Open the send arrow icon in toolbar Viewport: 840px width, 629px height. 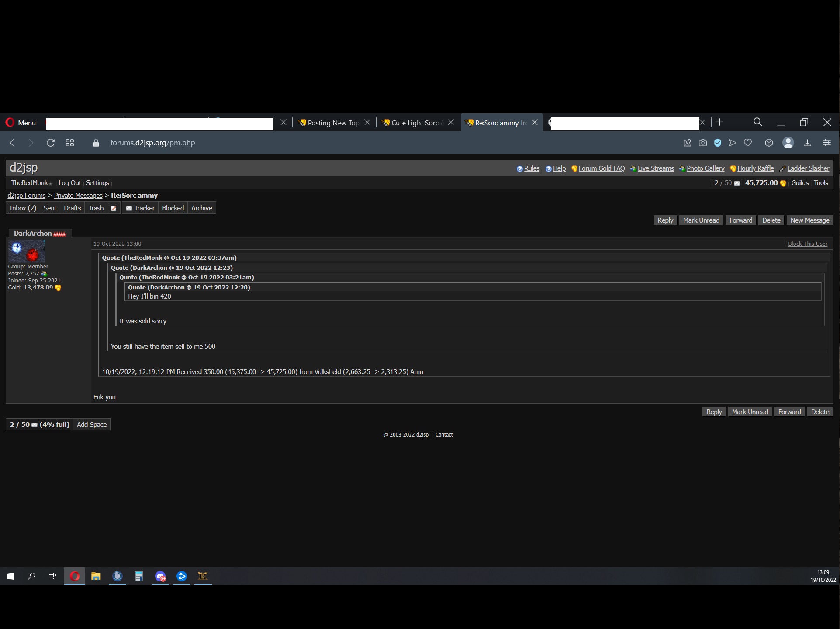733,143
